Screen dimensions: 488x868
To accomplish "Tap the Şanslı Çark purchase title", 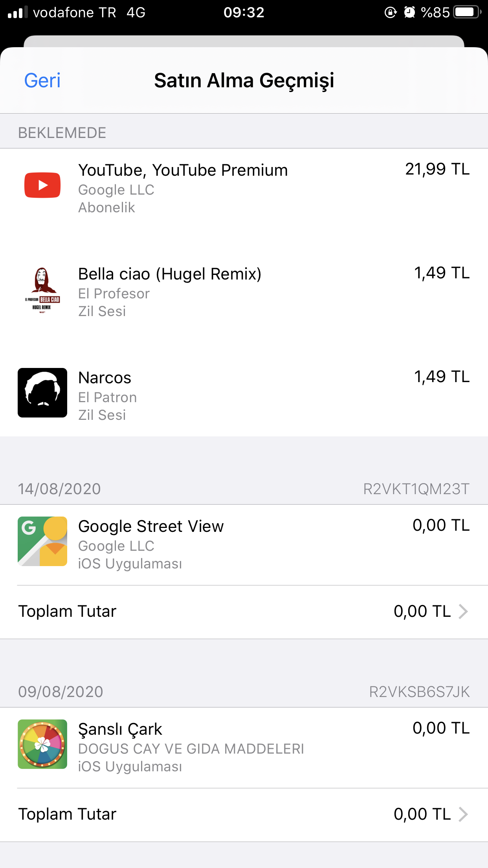I will coord(120,729).
